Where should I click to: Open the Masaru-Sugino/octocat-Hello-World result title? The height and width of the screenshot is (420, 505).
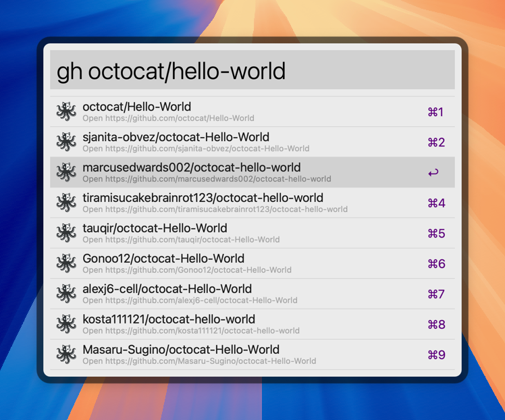[181, 350]
